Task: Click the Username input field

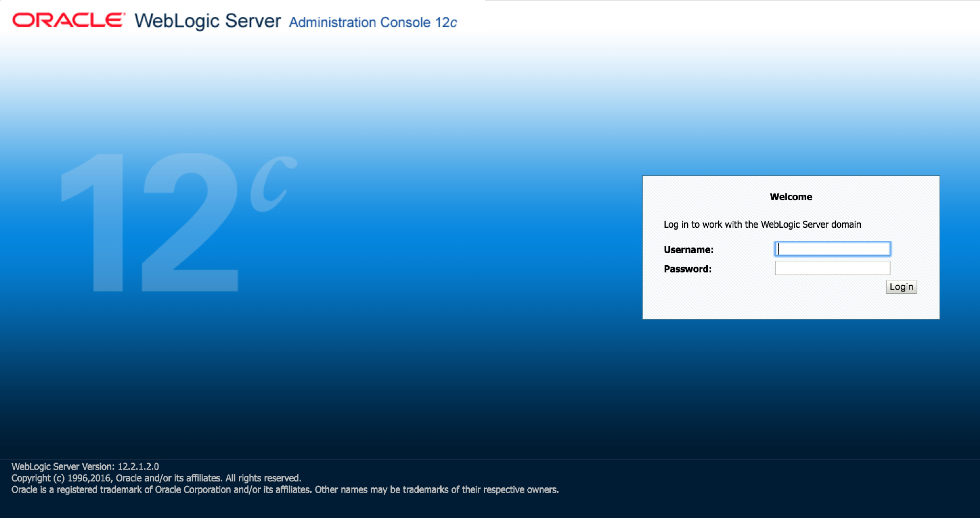Action: click(832, 249)
